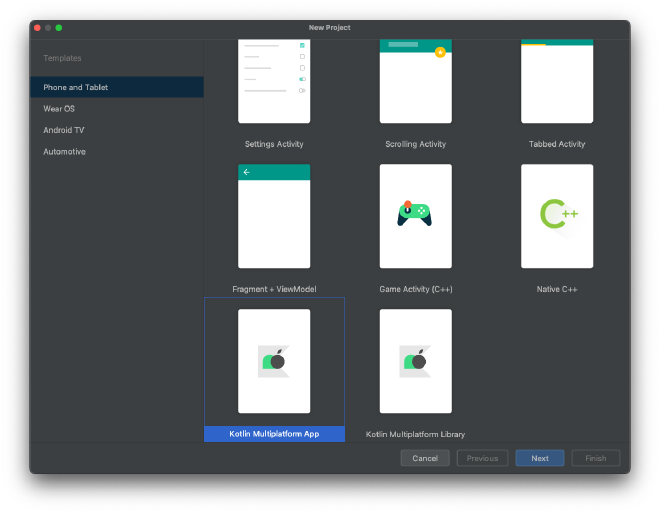Click the Kotlin Multiplatform App label
The height and width of the screenshot is (513, 660).
(x=274, y=434)
